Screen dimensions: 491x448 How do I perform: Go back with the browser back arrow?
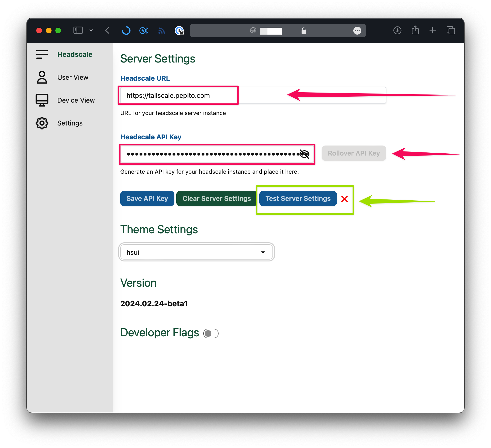[107, 31]
